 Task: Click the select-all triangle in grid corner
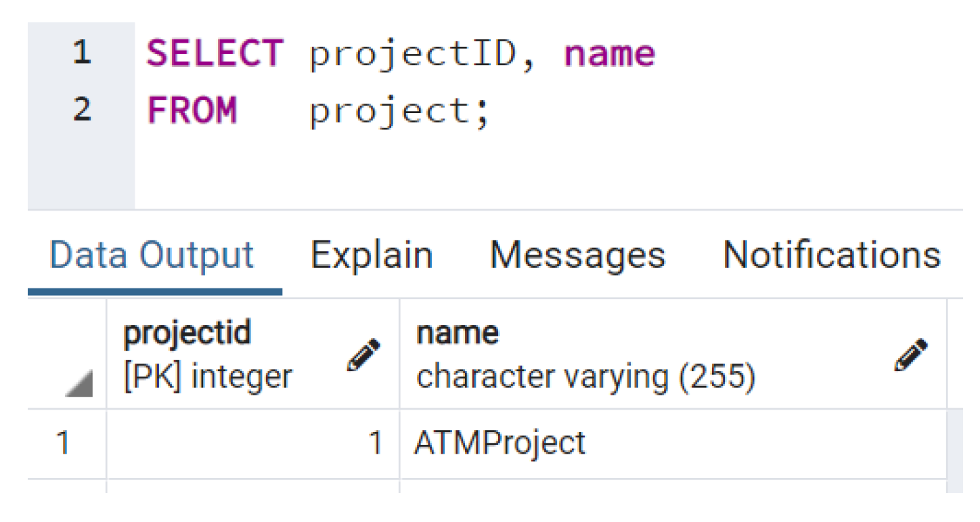click(79, 385)
